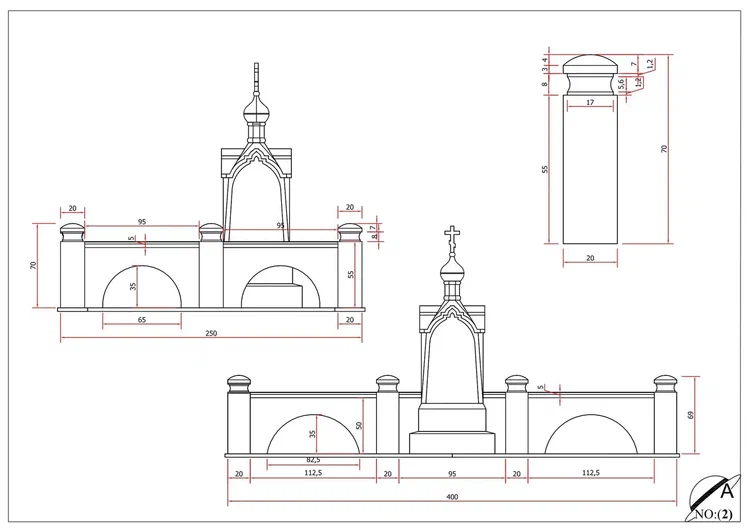Click the cross atop the lower monument

452,237
